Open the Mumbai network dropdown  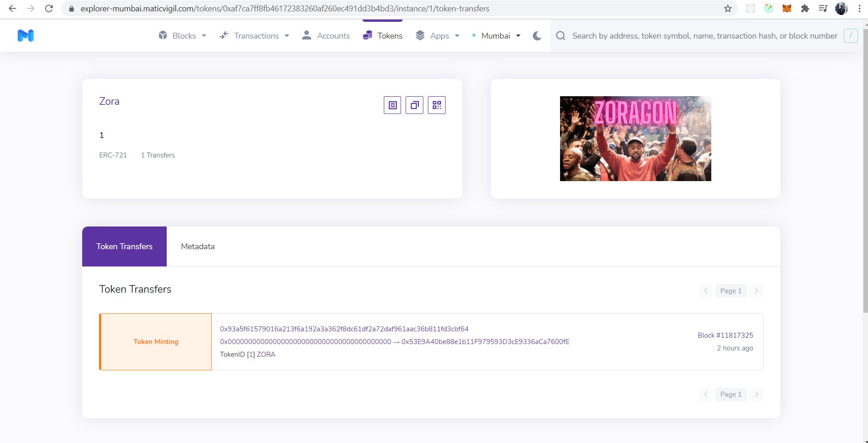point(496,36)
